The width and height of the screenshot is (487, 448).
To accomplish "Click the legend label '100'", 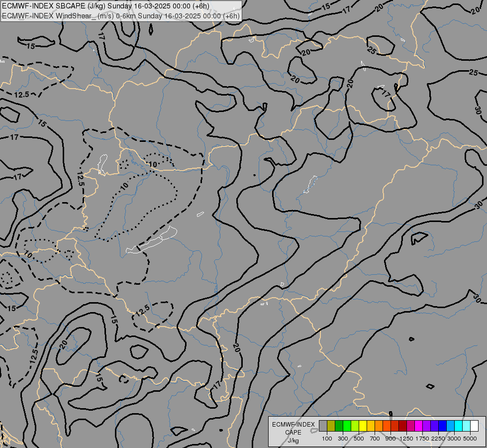I will (327, 439).
